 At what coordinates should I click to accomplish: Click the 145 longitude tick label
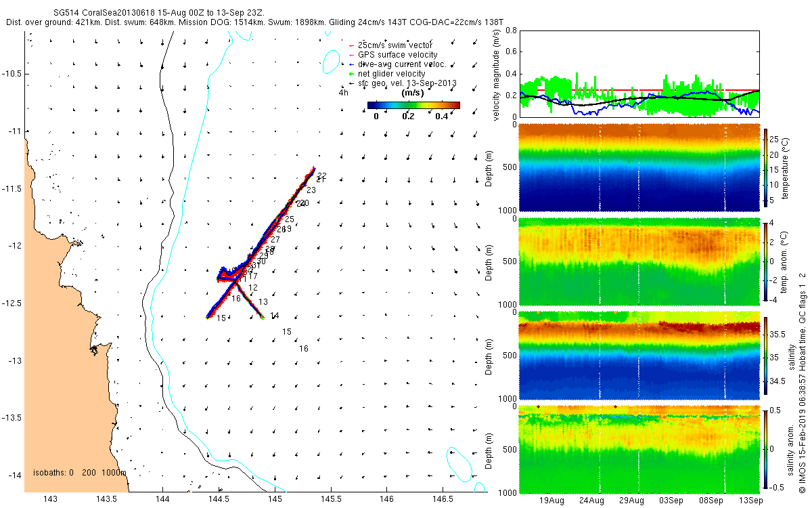tap(274, 499)
